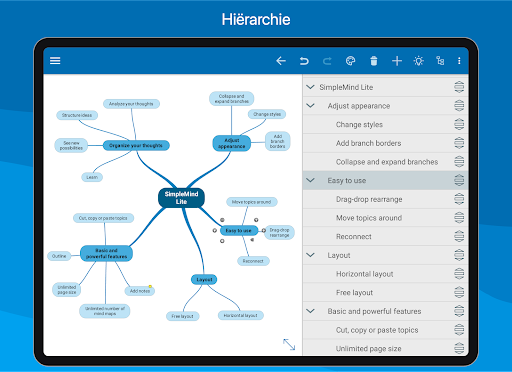Viewport: 512px width, 372px height.
Task: Collapse the Layout branch in the outline
Action: 310,255
